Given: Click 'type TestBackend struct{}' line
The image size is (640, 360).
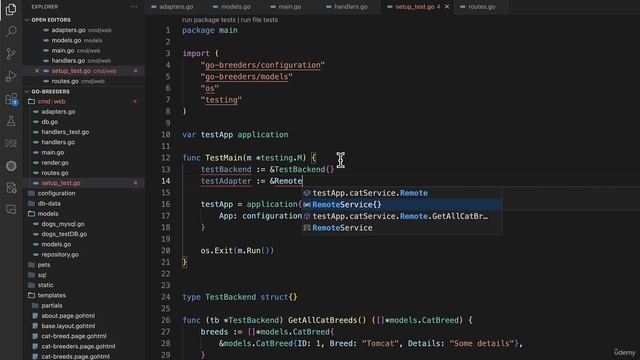Looking at the screenshot, I should (240, 297).
